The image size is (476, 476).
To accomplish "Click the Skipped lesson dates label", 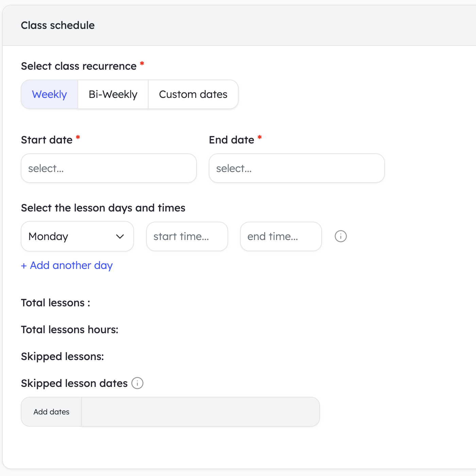I will 74,383.
